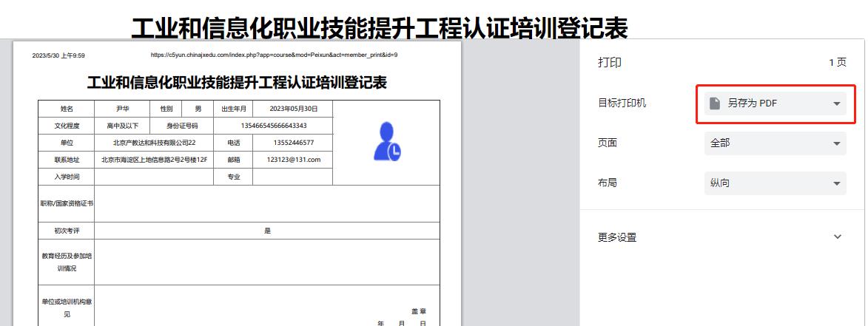
Task: Click the 1 页 page count text
Action: [838, 62]
